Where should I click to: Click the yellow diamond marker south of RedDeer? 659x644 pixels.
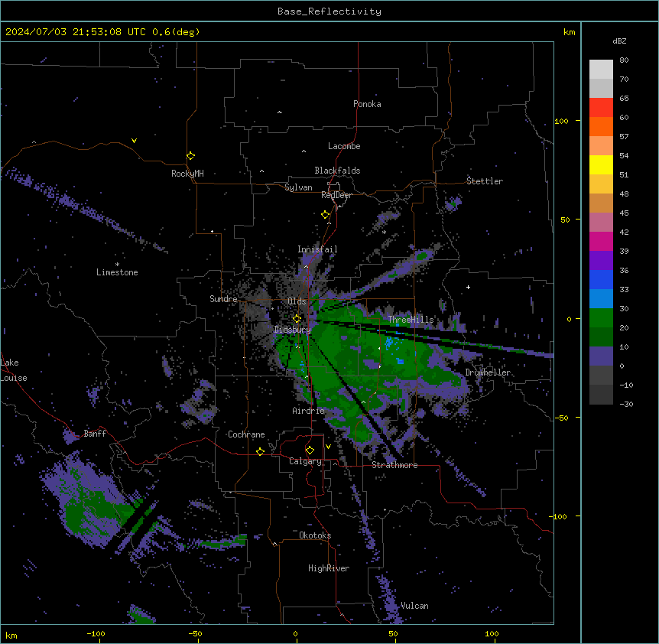coord(325,215)
